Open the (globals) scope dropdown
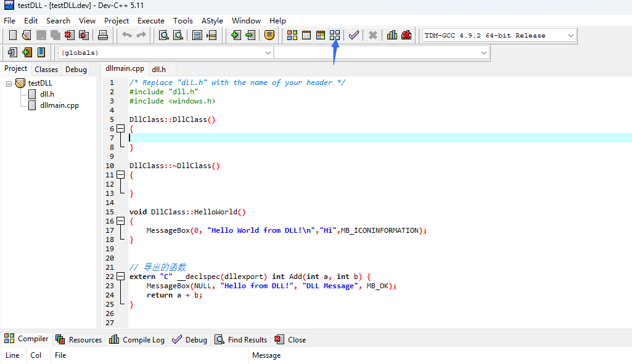This screenshot has height=364, width=632. pyautogui.click(x=268, y=53)
